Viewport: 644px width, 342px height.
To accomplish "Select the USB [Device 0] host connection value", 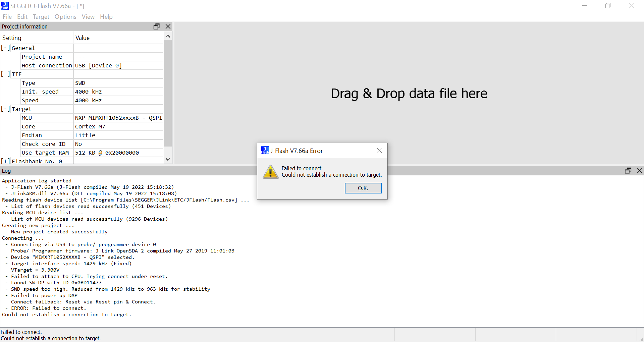I will click(118, 65).
